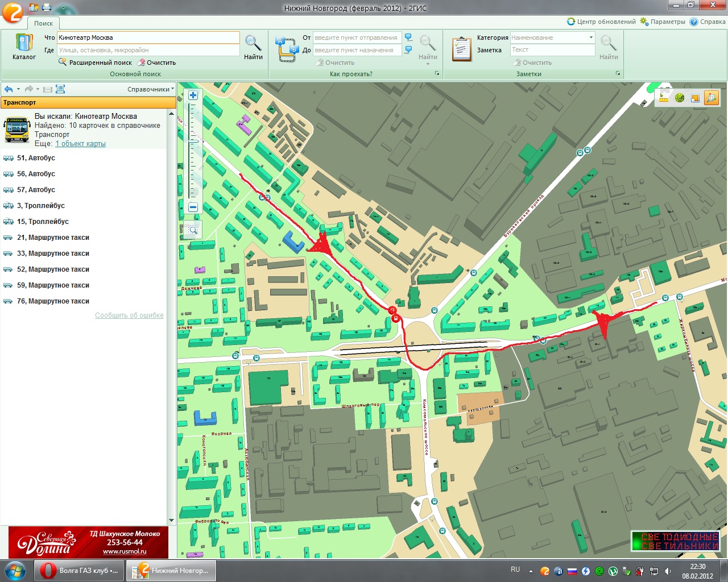Expand Заметки group dialog launcher
Screen dimensions: 728x582
click(618, 74)
